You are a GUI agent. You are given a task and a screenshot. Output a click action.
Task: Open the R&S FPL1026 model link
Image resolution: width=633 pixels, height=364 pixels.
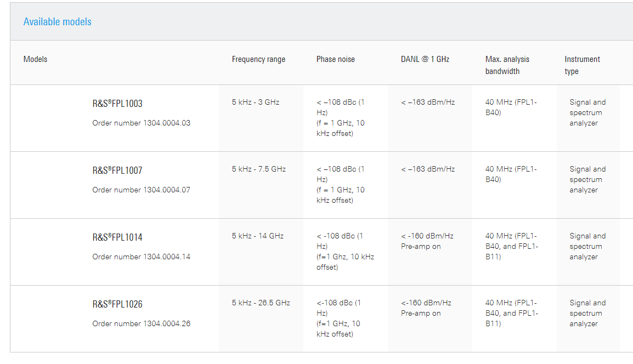[x=117, y=304]
